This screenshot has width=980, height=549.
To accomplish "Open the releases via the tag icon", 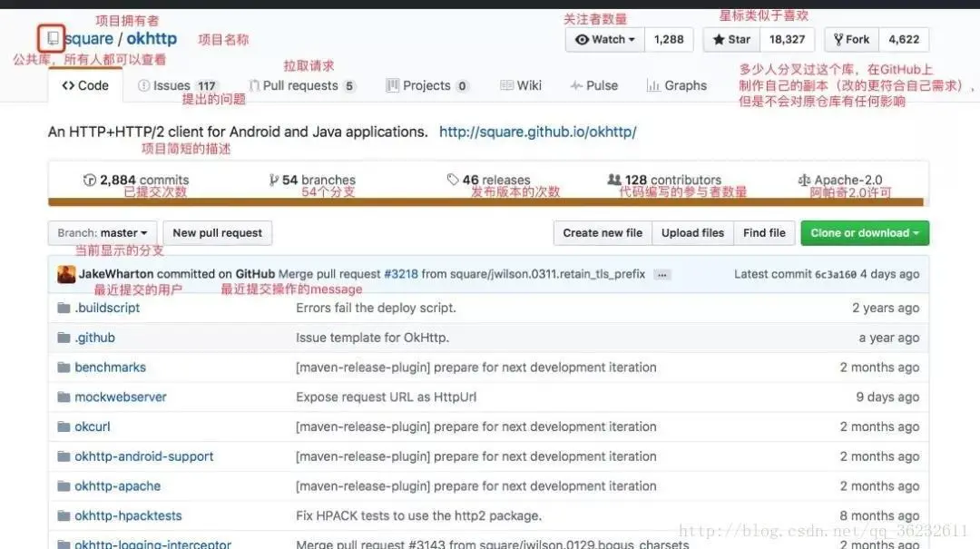I will coord(454,179).
